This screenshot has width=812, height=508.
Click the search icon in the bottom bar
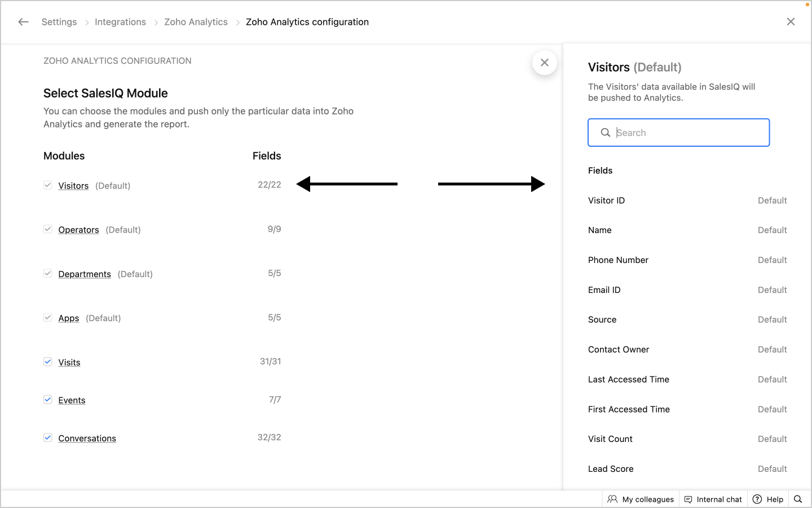coord(798,500)
